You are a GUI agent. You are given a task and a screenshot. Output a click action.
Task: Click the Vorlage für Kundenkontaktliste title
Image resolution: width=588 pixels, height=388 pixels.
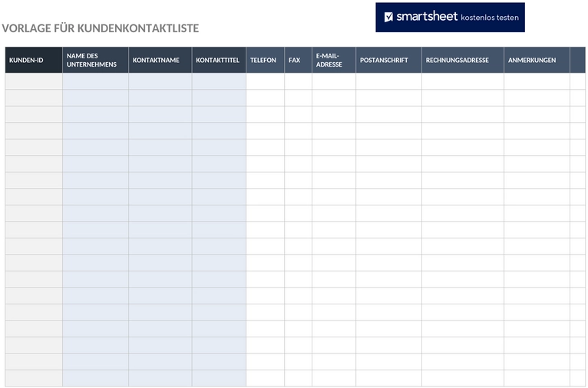point(101,28)
